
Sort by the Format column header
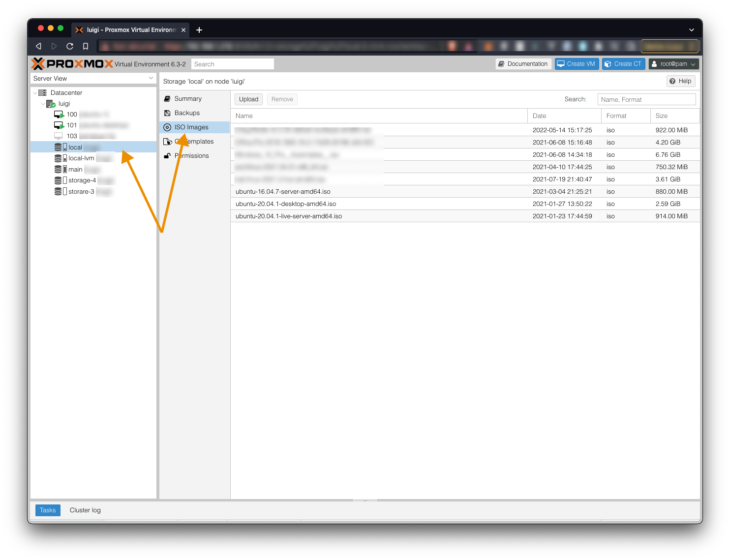pyautogui.click(x=626, y=116)
